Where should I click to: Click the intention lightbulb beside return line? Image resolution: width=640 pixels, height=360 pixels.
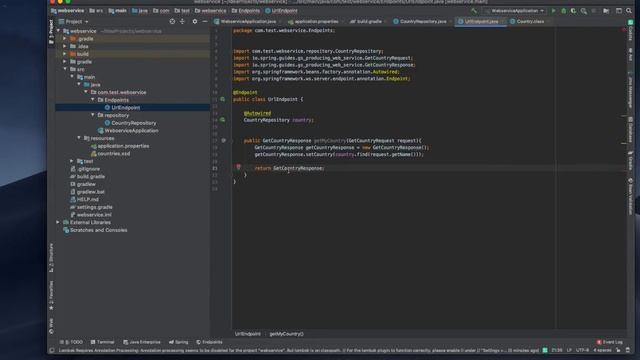(x=239, y=167)
